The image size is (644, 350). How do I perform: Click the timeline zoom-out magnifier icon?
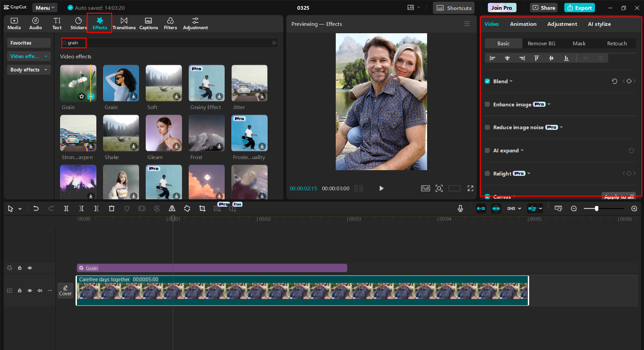(573, 208)
